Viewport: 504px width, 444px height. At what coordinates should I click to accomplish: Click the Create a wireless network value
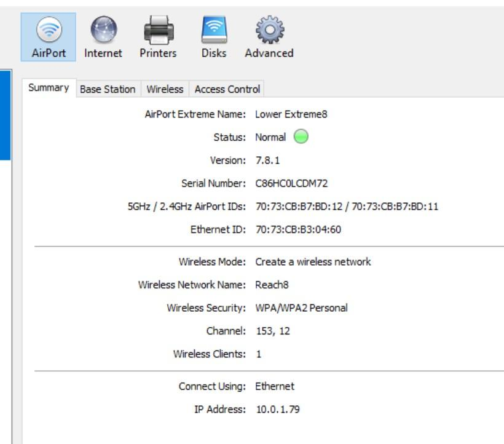tap(313, 262)
